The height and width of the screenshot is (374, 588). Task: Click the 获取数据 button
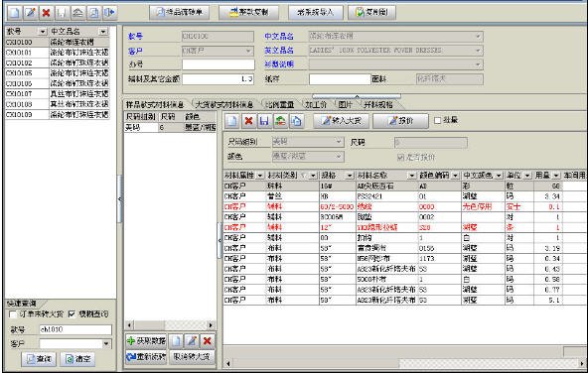click(x=146, y=340)
